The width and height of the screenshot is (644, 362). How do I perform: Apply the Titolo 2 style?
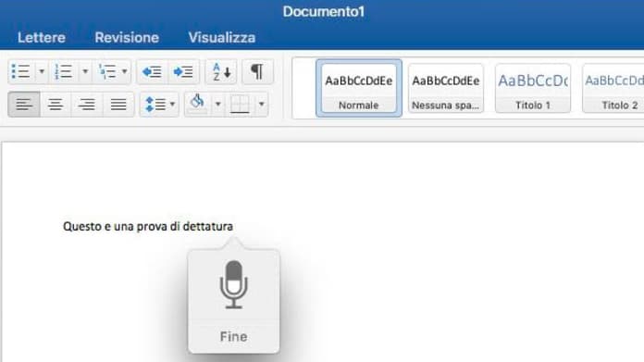[613, 88]
